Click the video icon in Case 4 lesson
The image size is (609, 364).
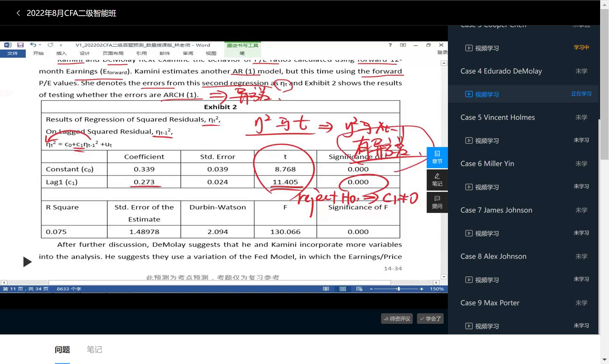click(x=469, y=94)
